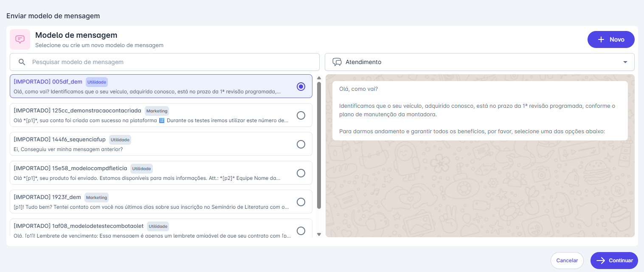Viewport: 644px width, 272px height.
Task: Pick the 1923f_dem template radio button
Action: coord(301,202)
